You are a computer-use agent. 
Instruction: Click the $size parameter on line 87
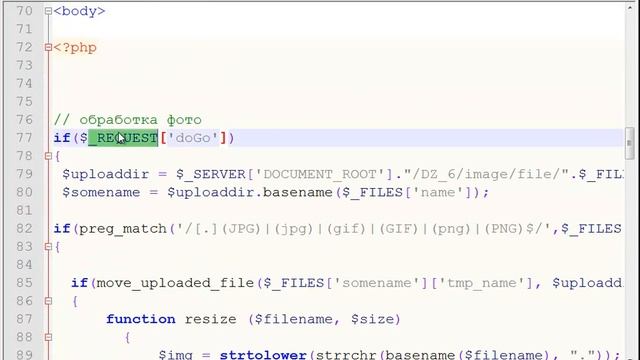coord(372,319)
